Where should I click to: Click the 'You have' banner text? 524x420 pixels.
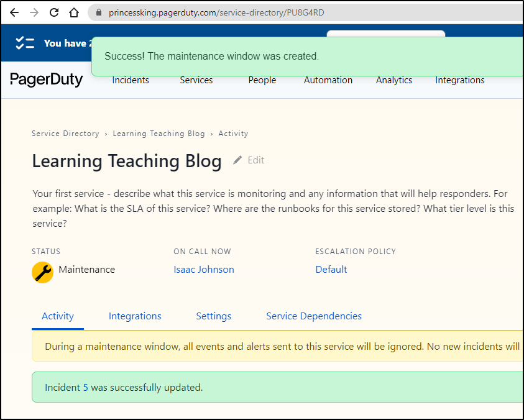click(68, 43)
